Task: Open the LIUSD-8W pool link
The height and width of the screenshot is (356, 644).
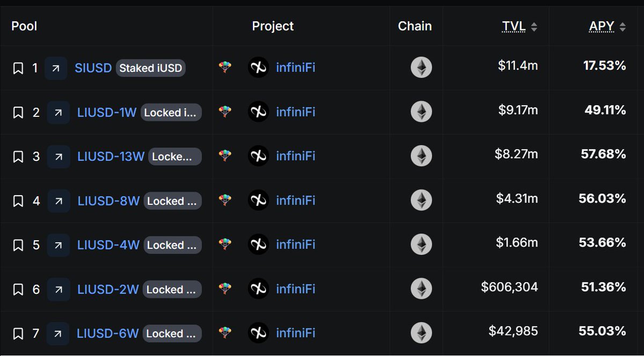Action: click(108, 201)
